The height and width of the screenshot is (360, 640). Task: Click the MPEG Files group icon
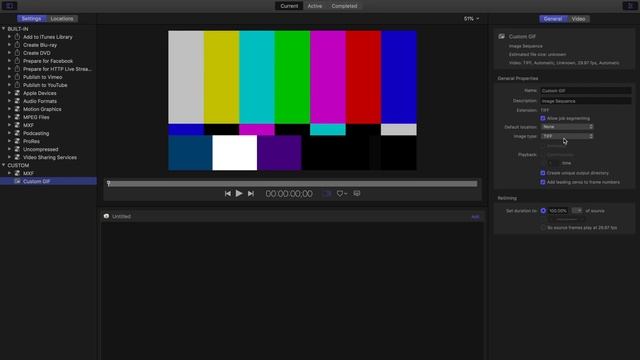tap(17, 117)
